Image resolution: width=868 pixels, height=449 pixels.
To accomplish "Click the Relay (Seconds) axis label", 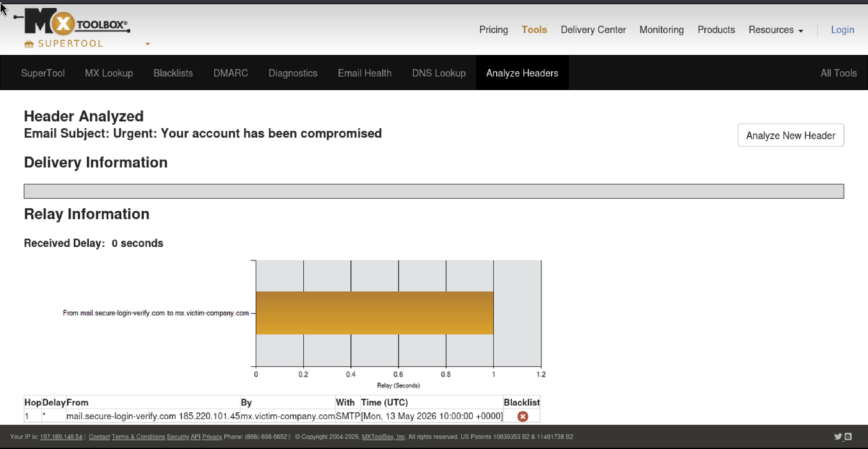I will 398,385.
